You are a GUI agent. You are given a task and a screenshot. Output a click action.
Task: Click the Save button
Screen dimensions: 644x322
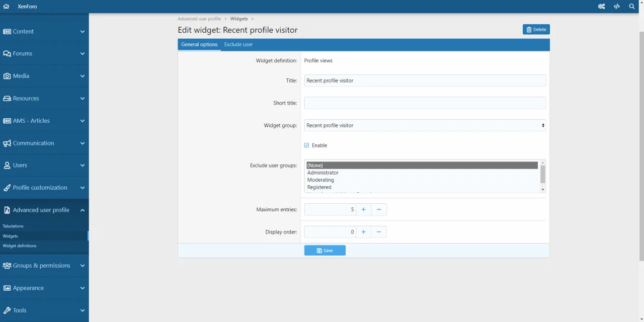325,251
